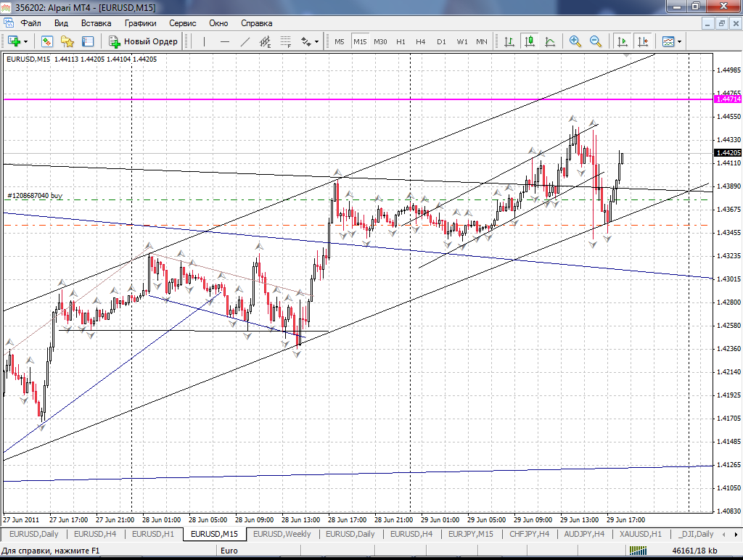This screenshot has height=560, width=743.
Task: Switch to the EURUSD,Weekly chart tab
Action: (282, 534)
